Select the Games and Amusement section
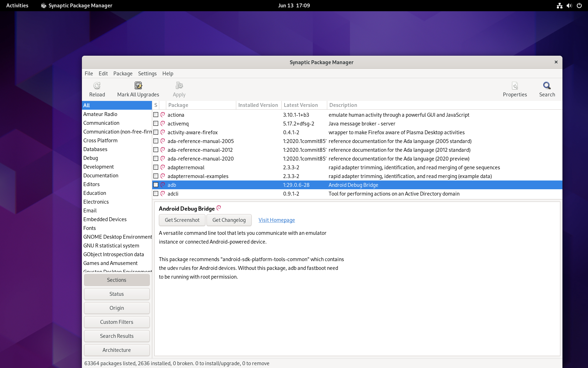 (x=117, y=263)
